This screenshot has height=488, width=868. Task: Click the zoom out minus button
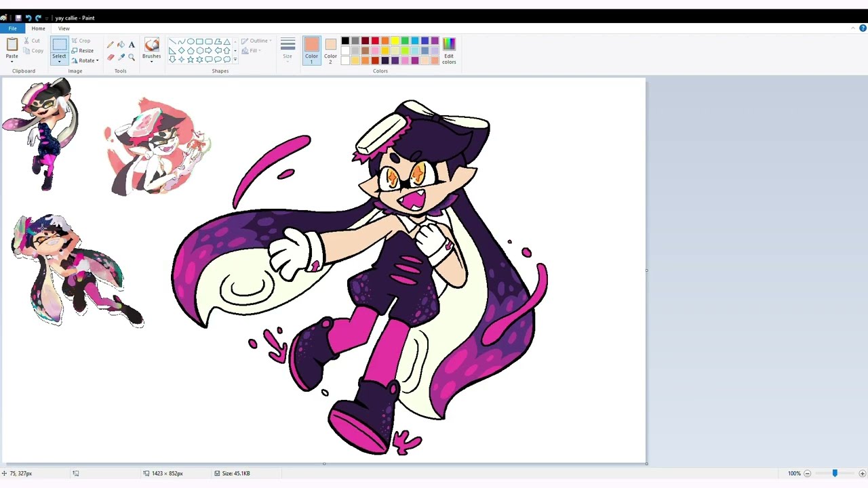(807, 473)
